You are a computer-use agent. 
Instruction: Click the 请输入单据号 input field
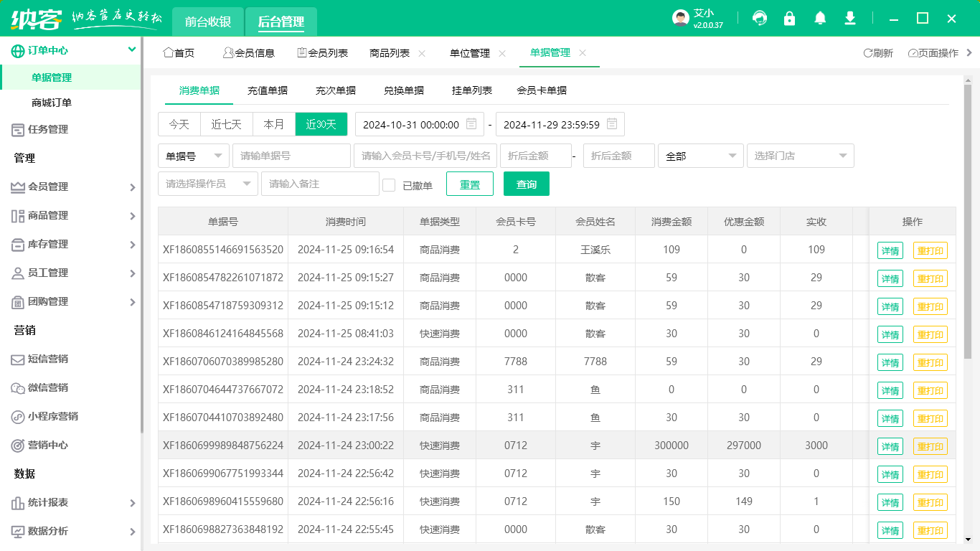[x=291, y=156]
